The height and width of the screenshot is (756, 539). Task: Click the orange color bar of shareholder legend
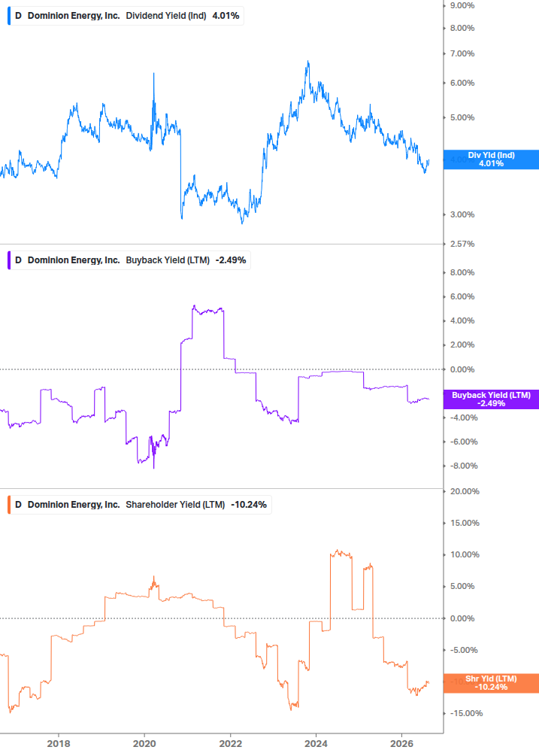click(x=9, y=504)
